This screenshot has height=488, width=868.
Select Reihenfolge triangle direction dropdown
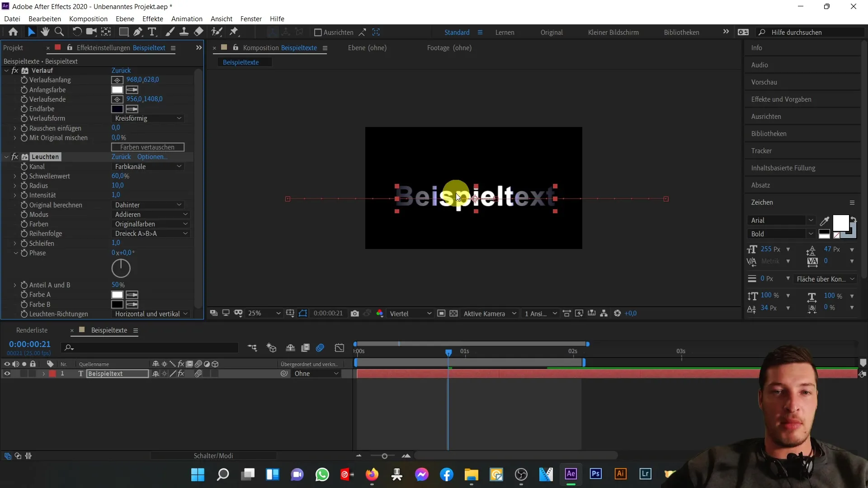point(149,234)
